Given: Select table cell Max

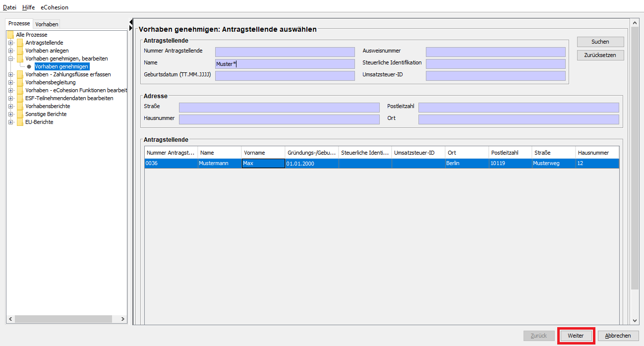Looking at the screenshot, I should (263, 164).
